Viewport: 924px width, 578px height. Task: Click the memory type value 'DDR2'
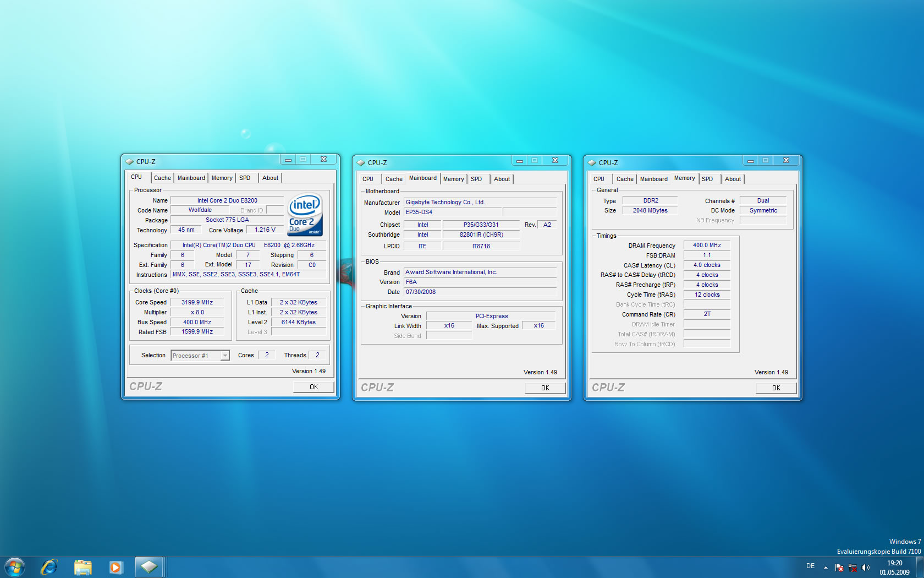click(x=651, y=201)
